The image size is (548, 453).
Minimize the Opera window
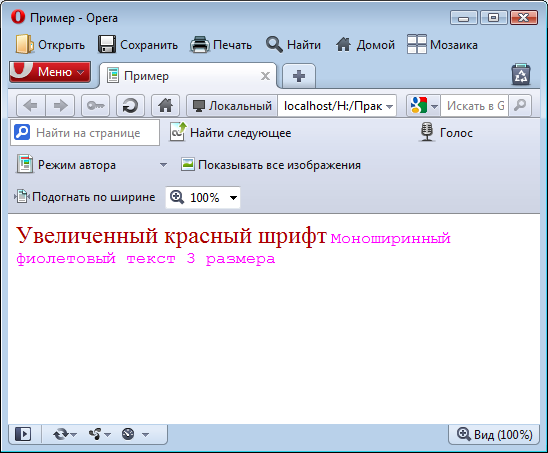click(464, 17)
